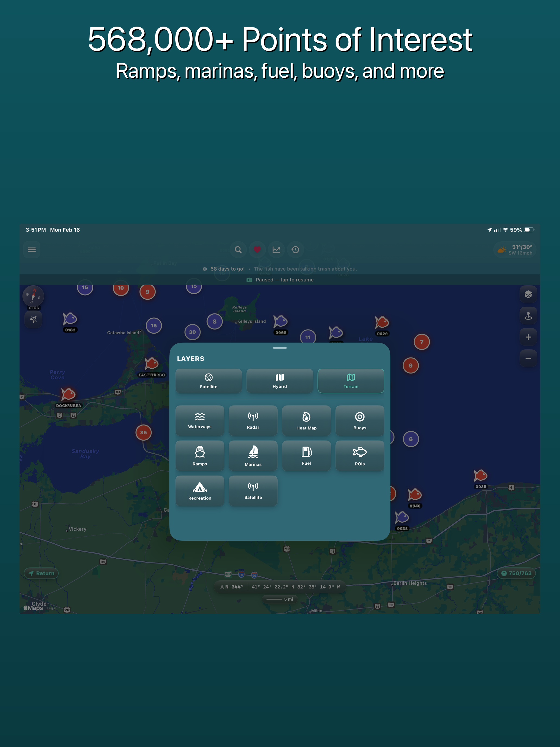
Task: Toggle the Fuel layer
Action: 307,456
